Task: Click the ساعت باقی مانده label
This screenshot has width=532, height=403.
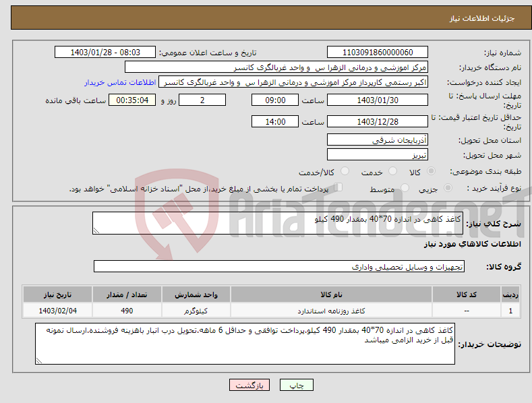Action: coord(76,101)
